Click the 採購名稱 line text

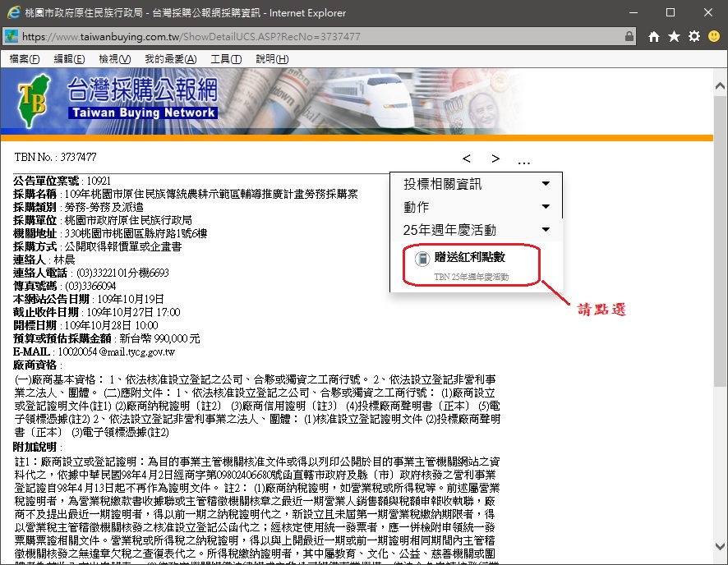point(186,194)
